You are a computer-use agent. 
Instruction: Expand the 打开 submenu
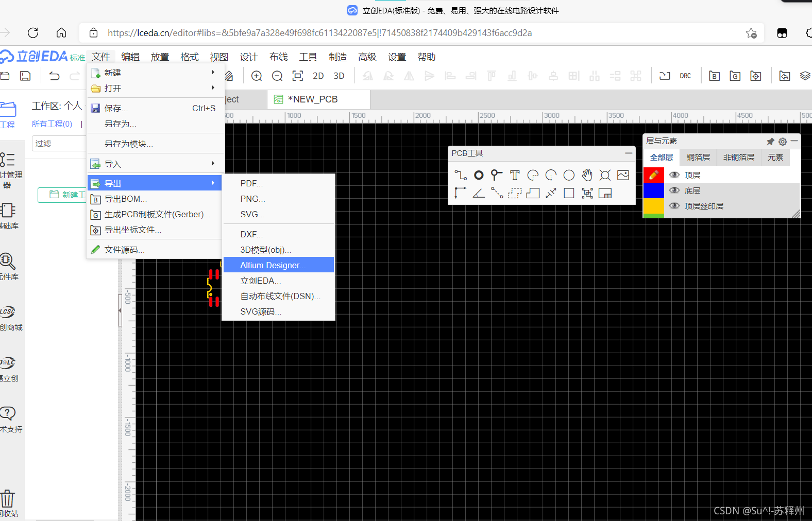155,88
